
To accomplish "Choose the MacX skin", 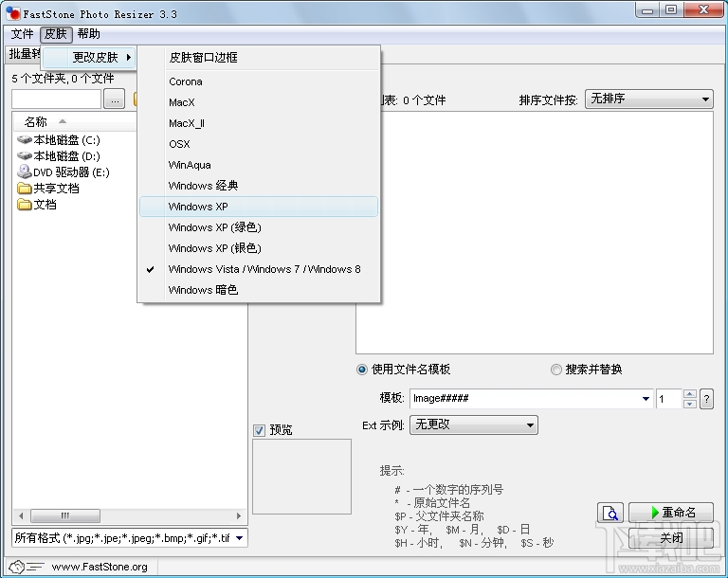I will pos(259,102).
